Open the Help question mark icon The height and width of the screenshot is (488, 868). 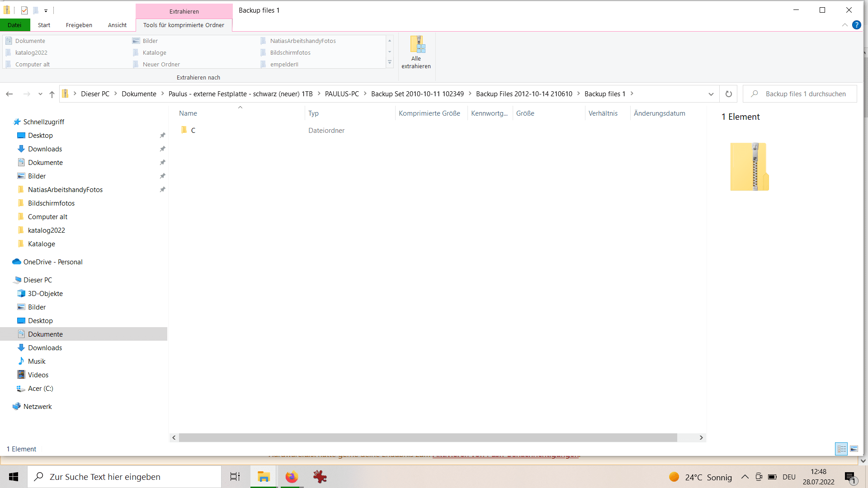click(856, 25)
